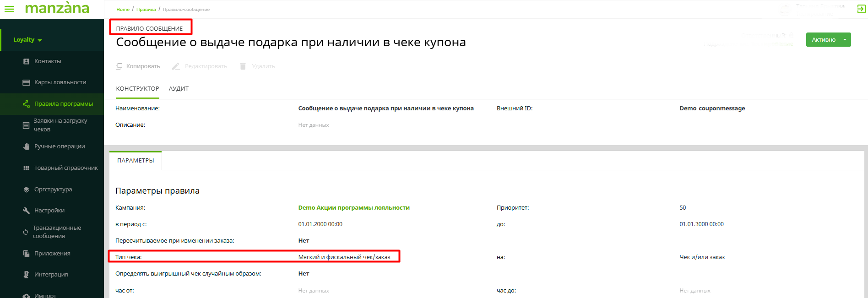Open the ПАРАМЕТРЫ tab
This screenshot has width=868, height=298.
point(136,161)
